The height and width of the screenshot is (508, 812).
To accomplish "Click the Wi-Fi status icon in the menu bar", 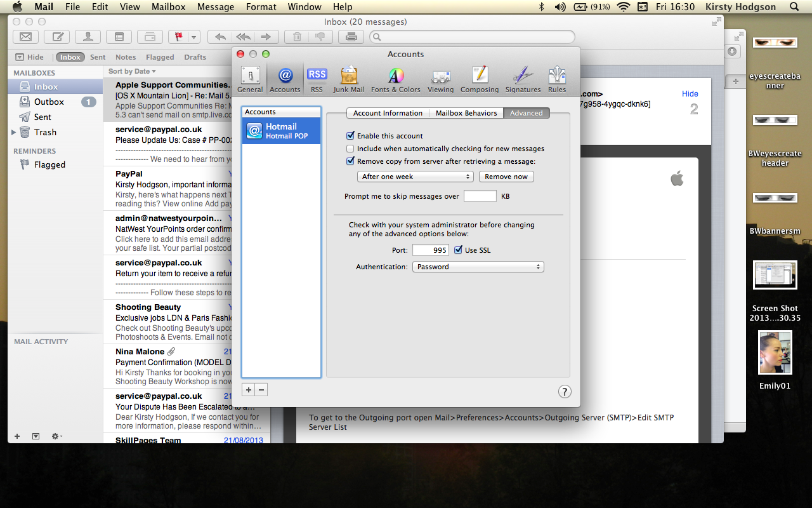I will (x=623, y=7).
